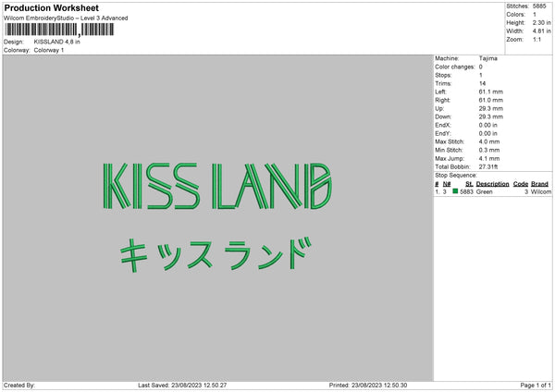Click the barcode at the top

59,30
